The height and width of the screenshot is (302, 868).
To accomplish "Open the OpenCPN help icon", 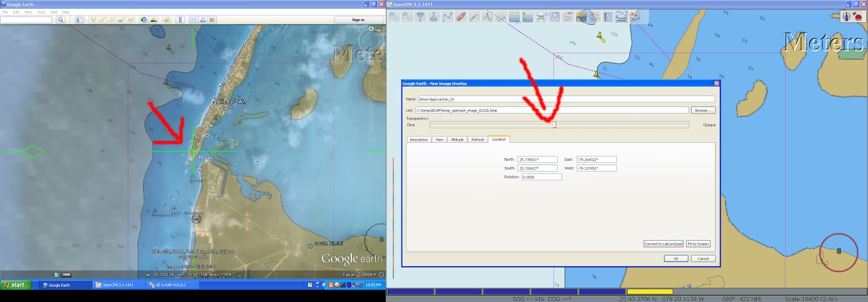I will tap(608, 17).
